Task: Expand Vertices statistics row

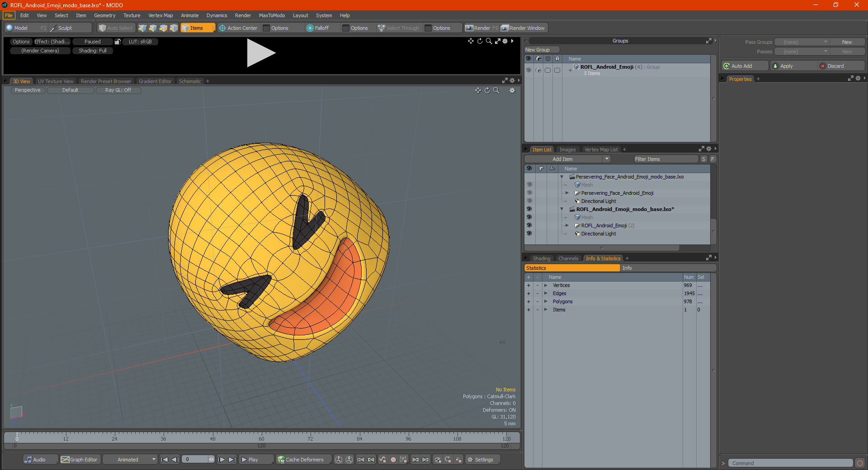Action: 546,285
